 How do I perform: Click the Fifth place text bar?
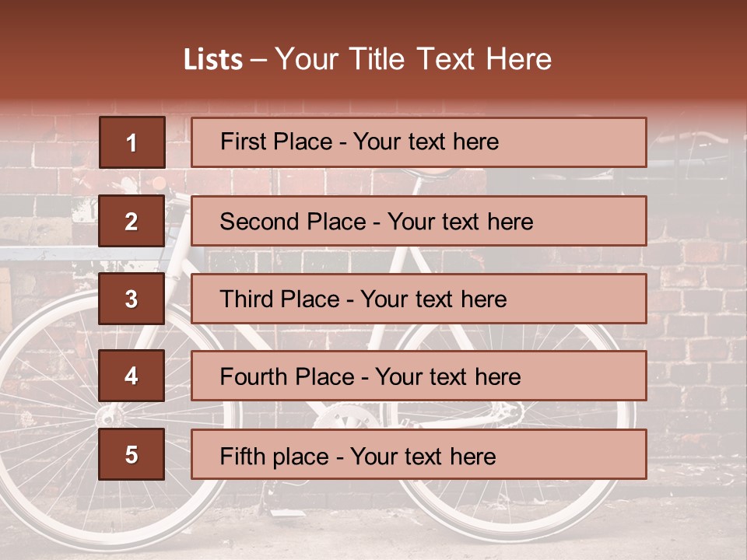419,454
